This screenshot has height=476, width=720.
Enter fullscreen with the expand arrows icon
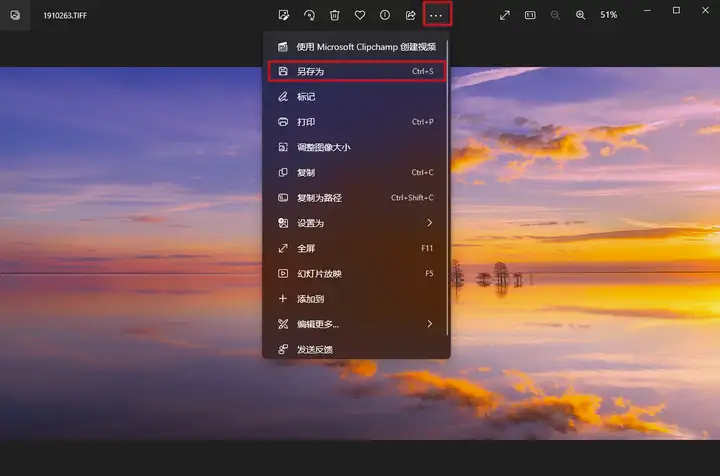pyautogui.click(x=505, y=15)
